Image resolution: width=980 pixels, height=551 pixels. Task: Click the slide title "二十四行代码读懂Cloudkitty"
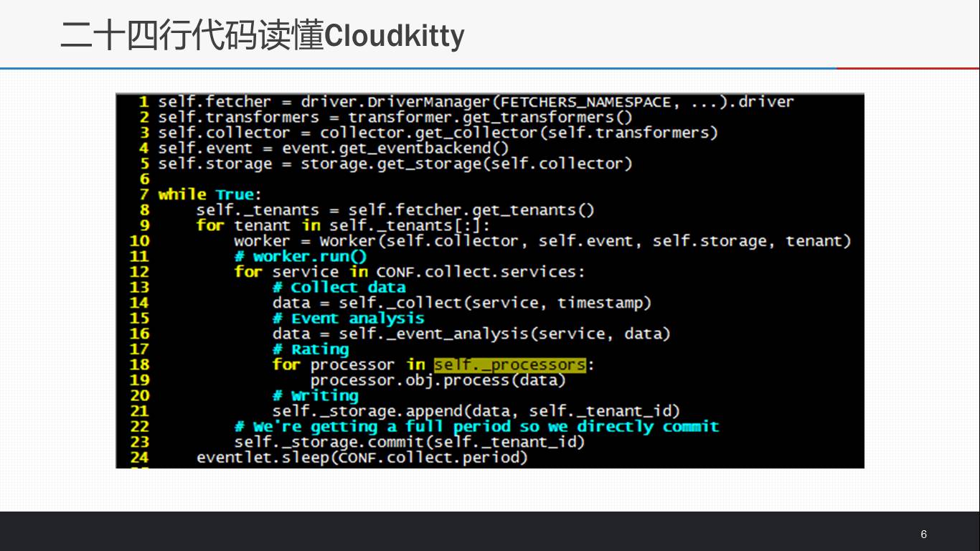coord(263,35)
